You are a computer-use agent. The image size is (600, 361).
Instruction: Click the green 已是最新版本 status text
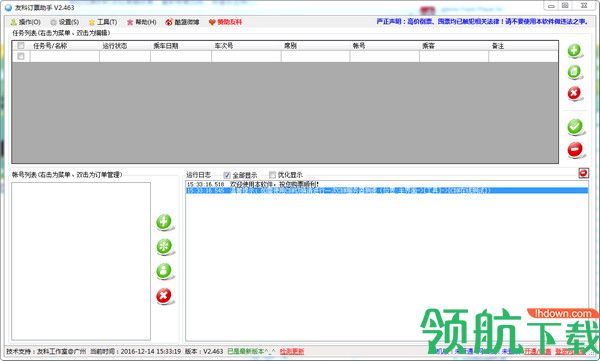coord(251,351)
